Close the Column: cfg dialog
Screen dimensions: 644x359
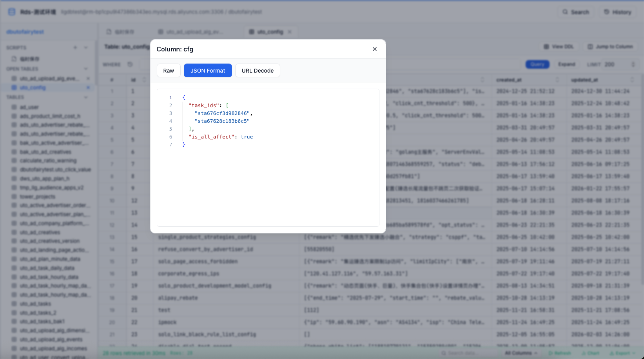[374, 49]
